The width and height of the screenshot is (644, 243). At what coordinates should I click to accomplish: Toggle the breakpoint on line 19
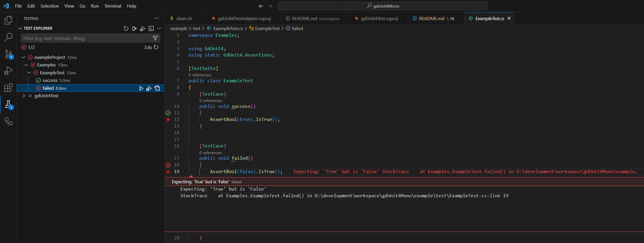coord(168,171)
